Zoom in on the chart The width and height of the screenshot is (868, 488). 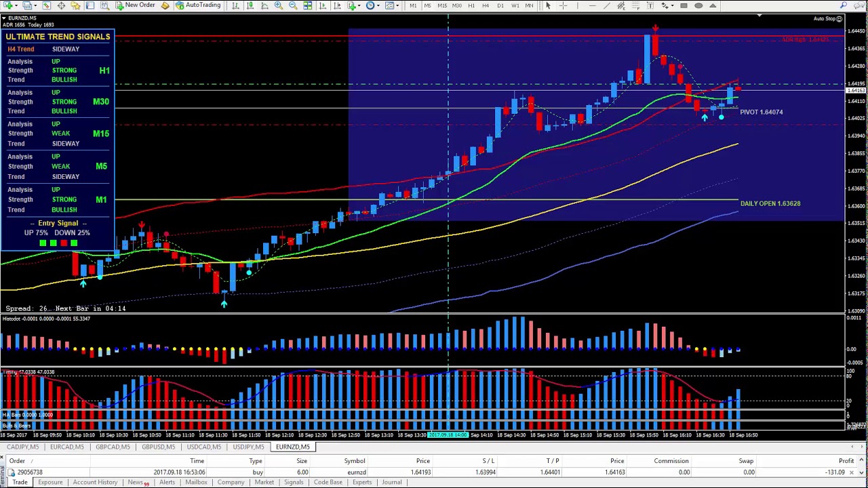(x=279, y=5)
